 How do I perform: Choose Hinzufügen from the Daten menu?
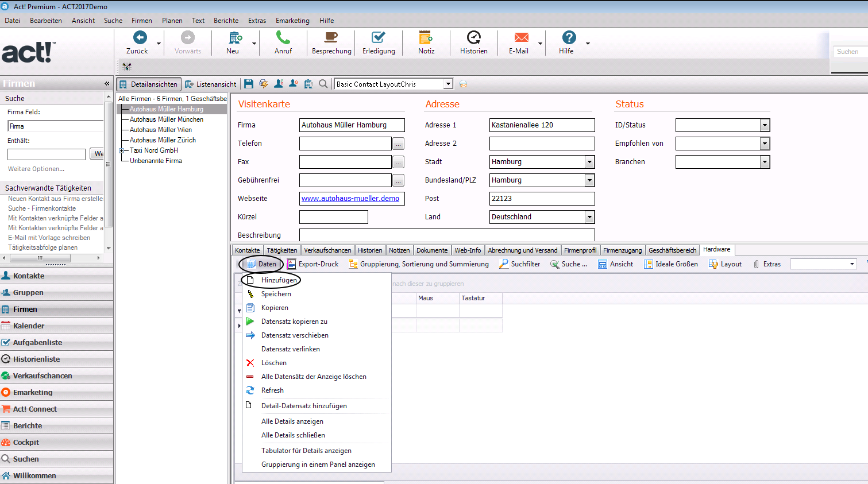coord(279,280)
